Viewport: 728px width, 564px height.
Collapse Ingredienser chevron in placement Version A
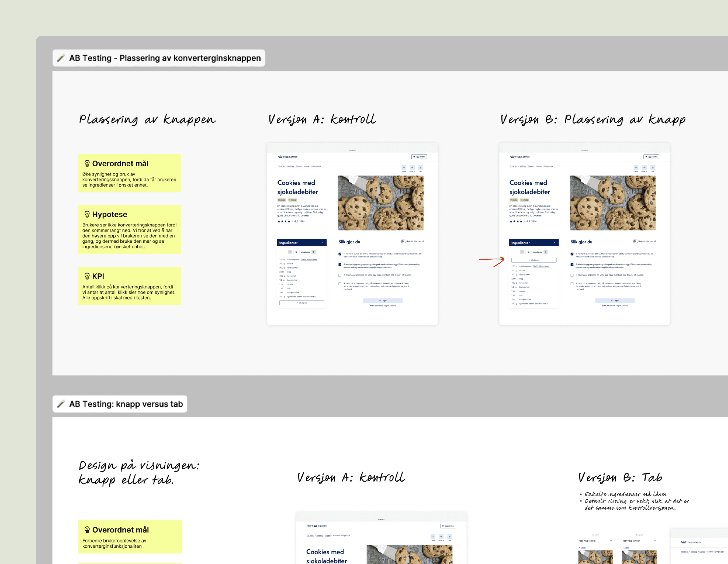[322, 243]
